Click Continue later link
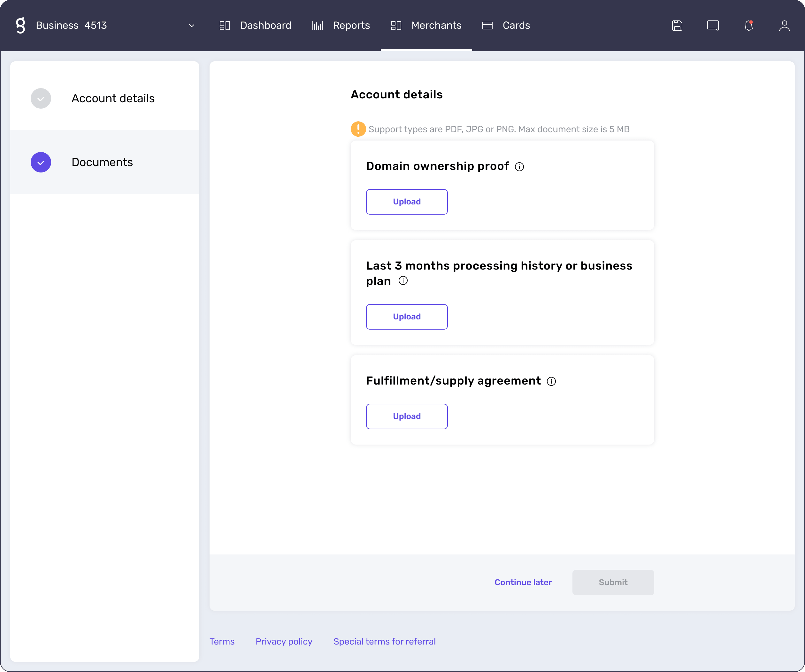The width and height of the screenshot is (805, 672). tap(524, 582)
